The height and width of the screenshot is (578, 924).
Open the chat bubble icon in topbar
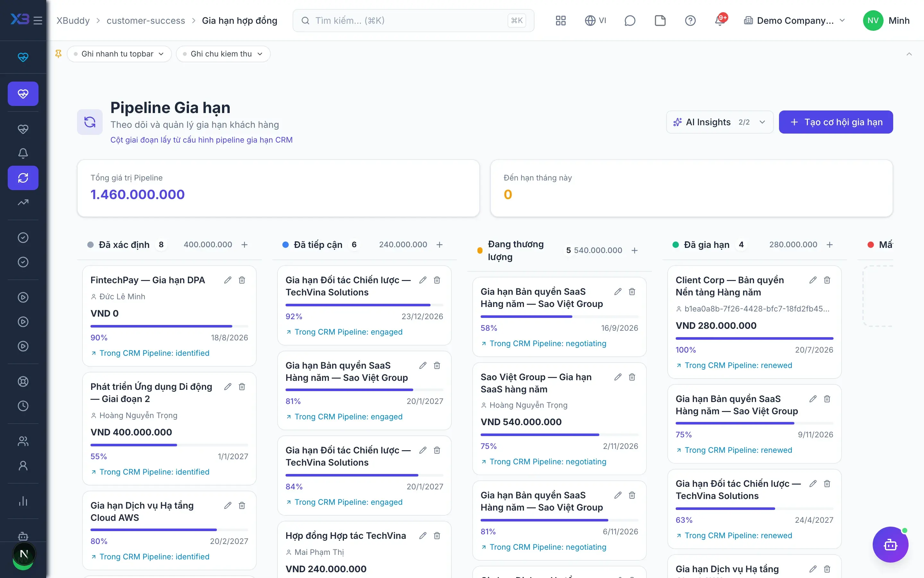(629, 21)
